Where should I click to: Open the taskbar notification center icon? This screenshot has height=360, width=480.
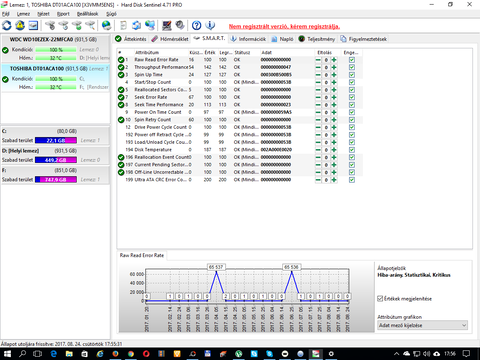(467, 354)
